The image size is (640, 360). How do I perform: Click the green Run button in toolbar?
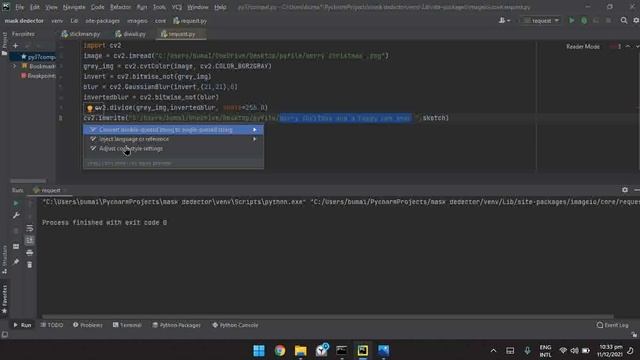(x=571, y=20)
